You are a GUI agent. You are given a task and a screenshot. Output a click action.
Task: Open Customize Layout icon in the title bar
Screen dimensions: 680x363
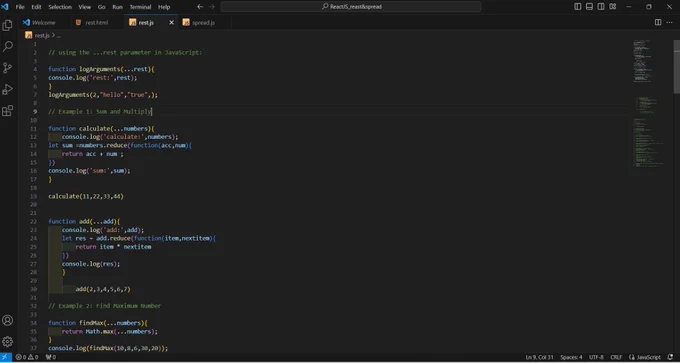(x=612, y=7)
